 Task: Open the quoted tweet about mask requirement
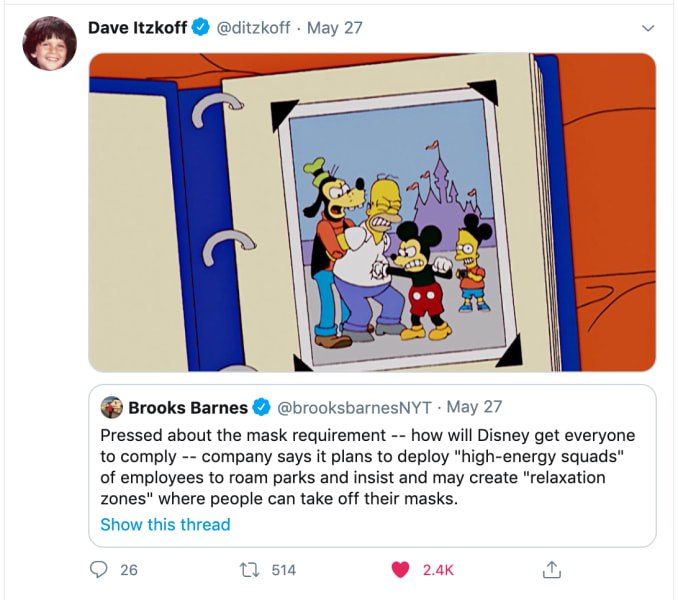click(372, 467)
